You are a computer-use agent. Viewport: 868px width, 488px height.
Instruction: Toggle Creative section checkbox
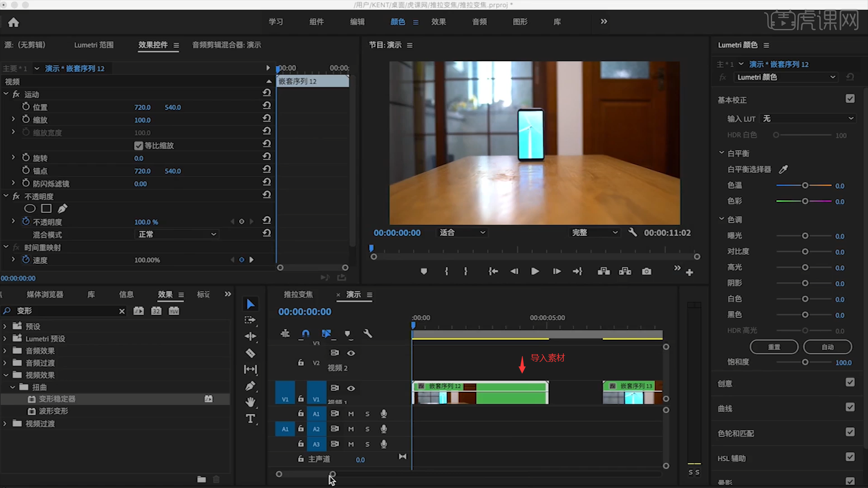850,382
